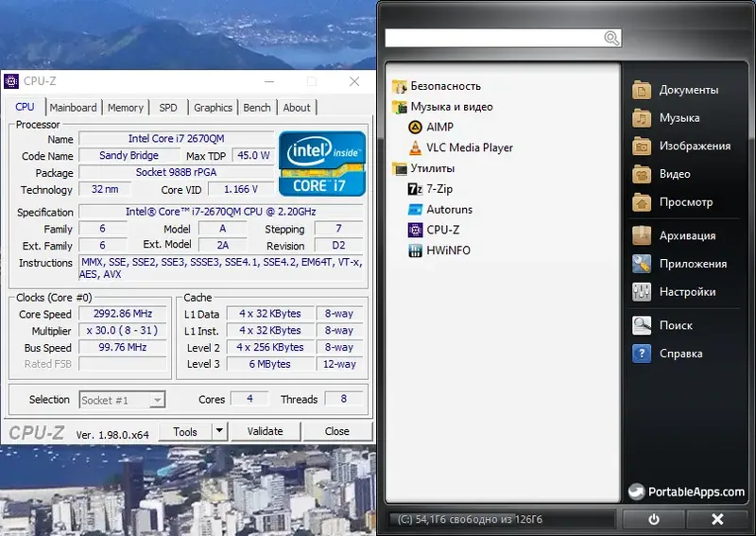Switch to the Bench tab
This screenshot has height=536, width=756.
click(257, 108)
